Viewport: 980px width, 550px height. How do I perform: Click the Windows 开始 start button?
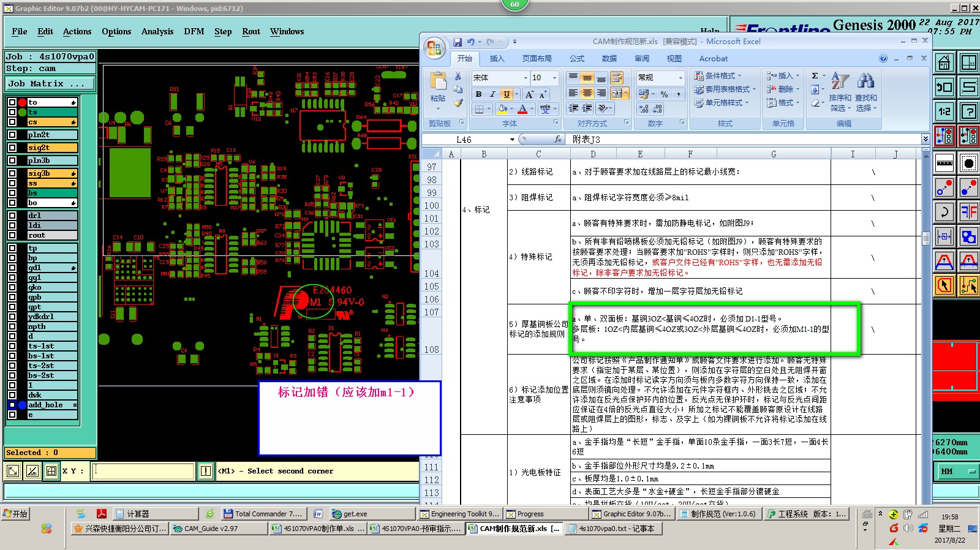[16, 514]
